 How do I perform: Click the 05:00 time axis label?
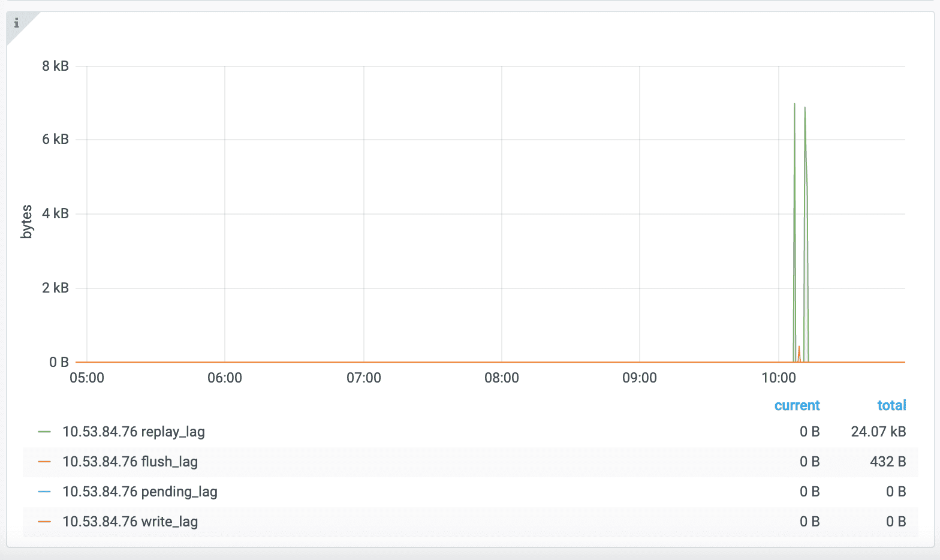click(87, 378)
